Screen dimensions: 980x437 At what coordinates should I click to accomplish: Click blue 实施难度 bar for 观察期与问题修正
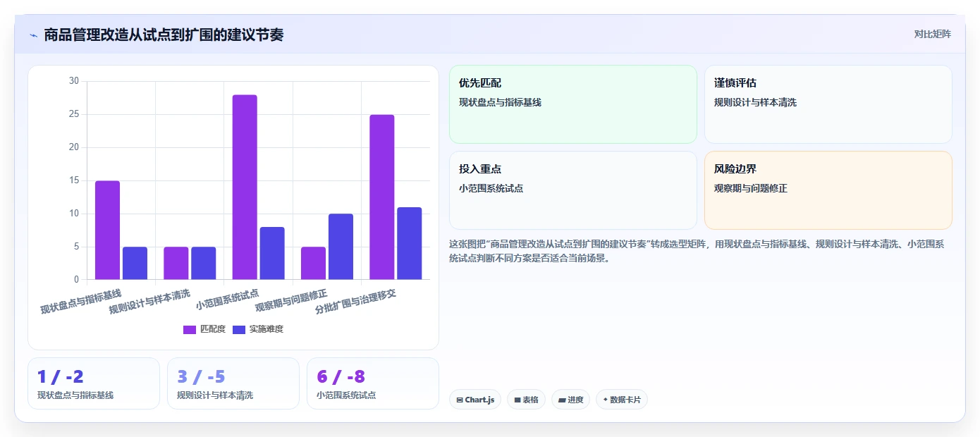(341, 247)
